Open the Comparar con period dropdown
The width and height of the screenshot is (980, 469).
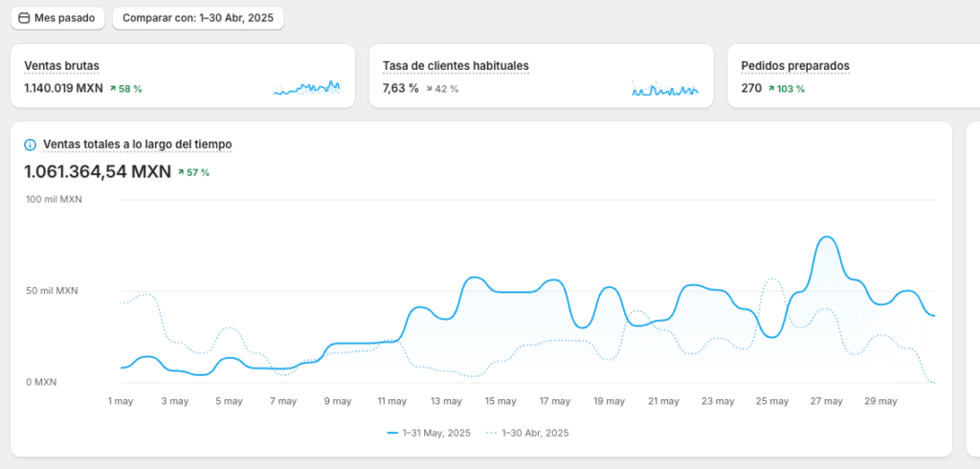(x=198, y=18)
